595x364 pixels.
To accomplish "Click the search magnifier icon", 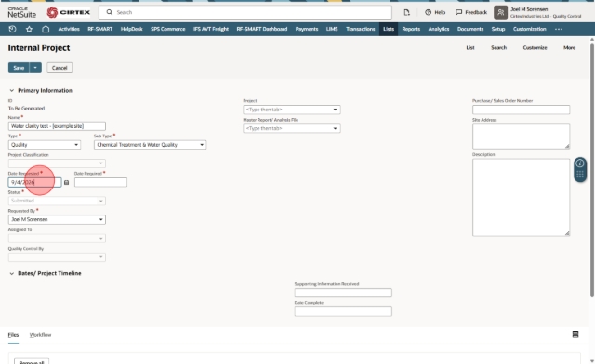I will click(x=110, y=12).
